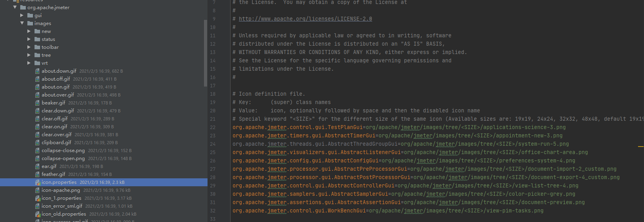Click the icon-apache.png file icon

[37, 190]
